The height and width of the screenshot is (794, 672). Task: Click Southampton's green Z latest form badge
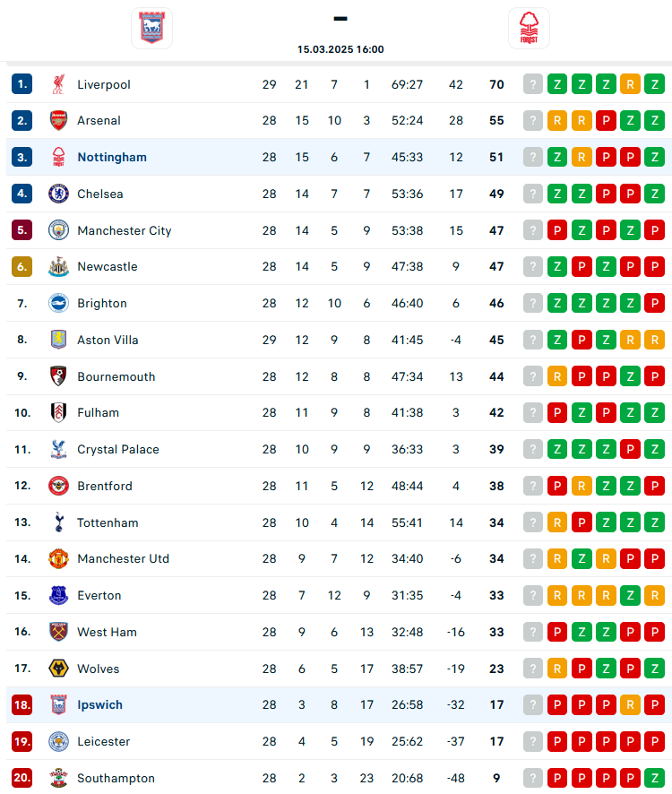pos(654,778)
